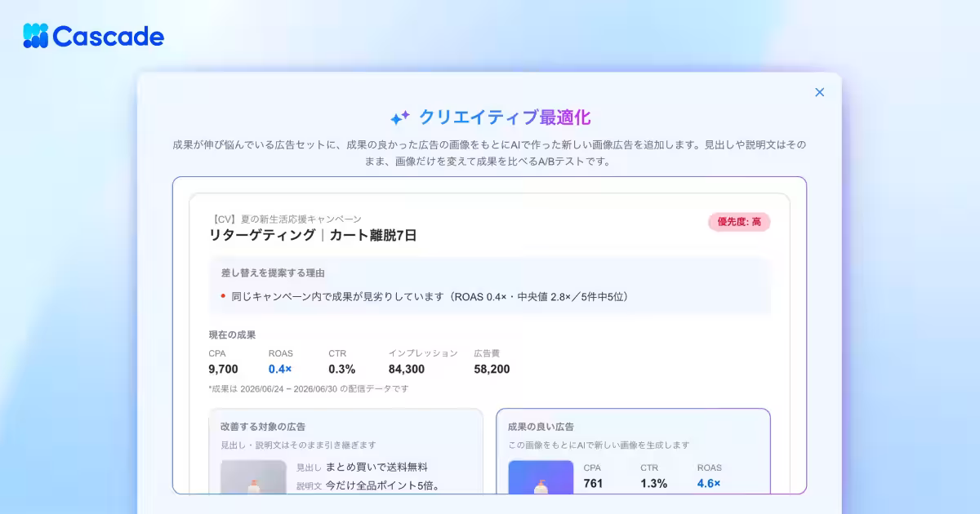980x514 pixels.
Task: Click the good ad CPA value 761
Action: 593,483
